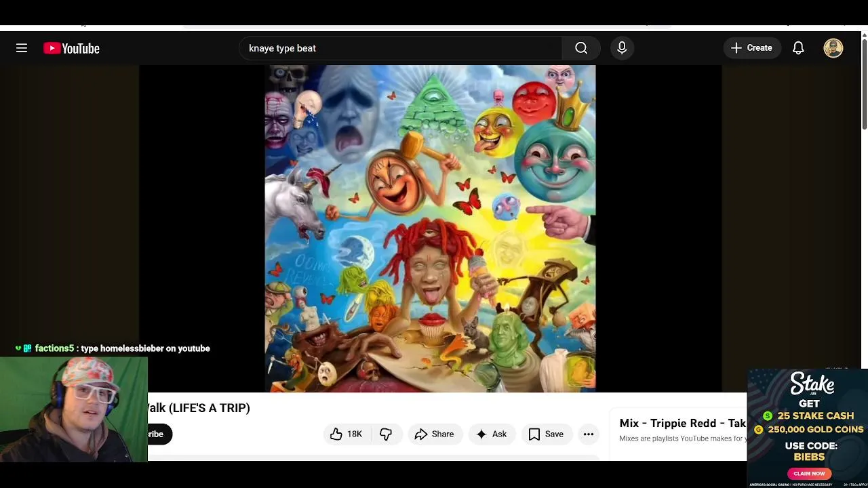This screenshot has height=488, width=868.
Task: Open the account avatar menu
Action: 833,48
